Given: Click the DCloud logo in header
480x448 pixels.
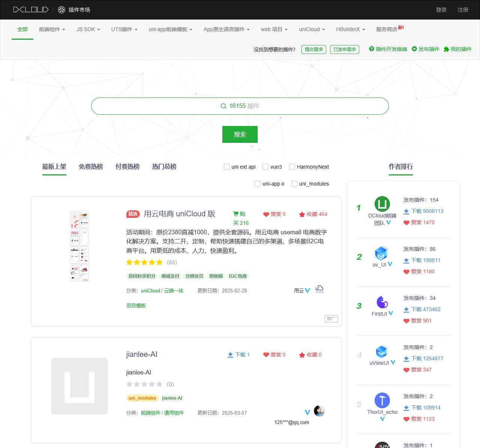Looking at the screenshot, I should [x=31, y=10].
